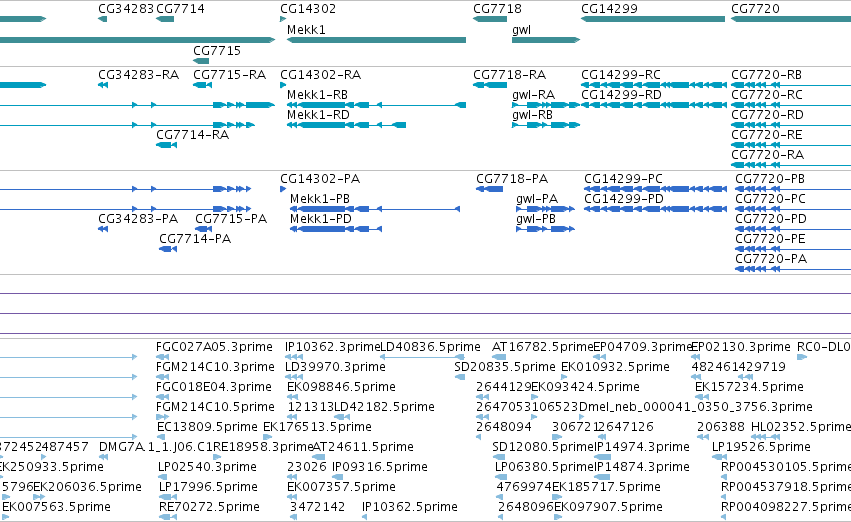Select the FGM214C10.5prime EST label

[215, 408]
